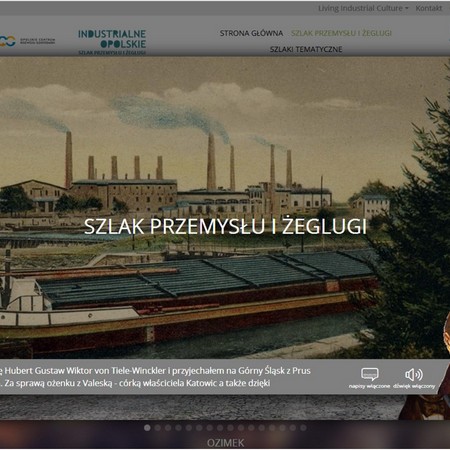The height and width of the screenshot is (450, 450).
Task: Select Szlak Przemysłu i Żeglugi menu item
Action: [341, 33]
